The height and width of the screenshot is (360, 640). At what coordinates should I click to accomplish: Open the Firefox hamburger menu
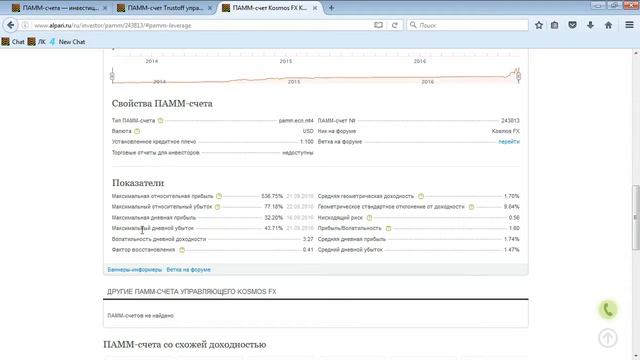point(629,25)
